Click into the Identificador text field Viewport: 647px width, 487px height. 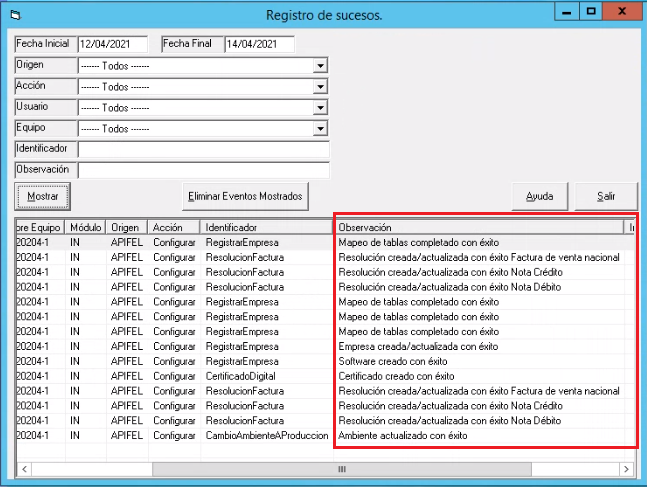(x=203, y=149)
